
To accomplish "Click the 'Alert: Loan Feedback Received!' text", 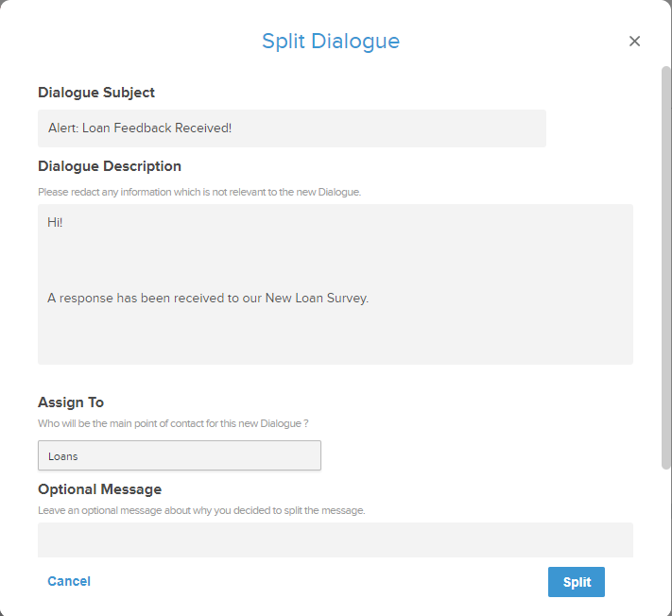I will [140, 128].
